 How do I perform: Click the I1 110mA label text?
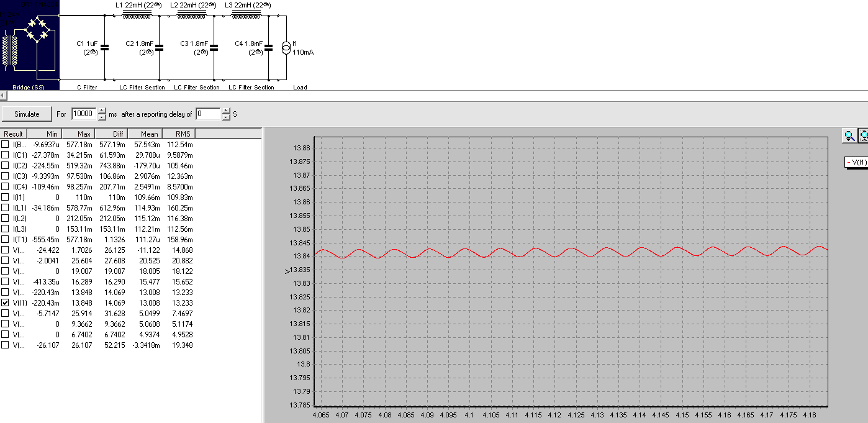click(x=303, y=48)
